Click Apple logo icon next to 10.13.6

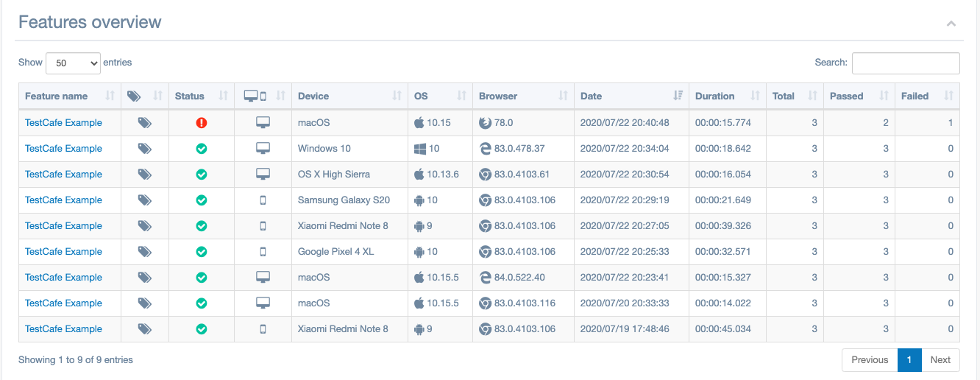419,174
